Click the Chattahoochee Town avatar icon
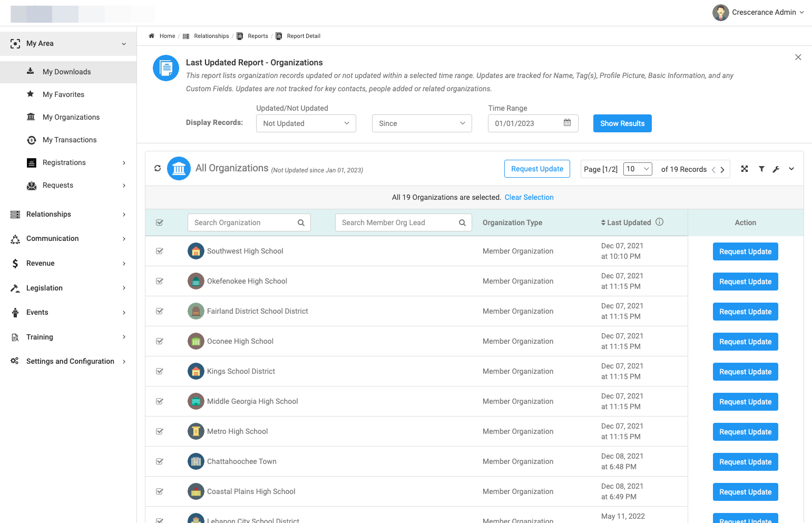The image size is (812, 523). coord(196,461)
